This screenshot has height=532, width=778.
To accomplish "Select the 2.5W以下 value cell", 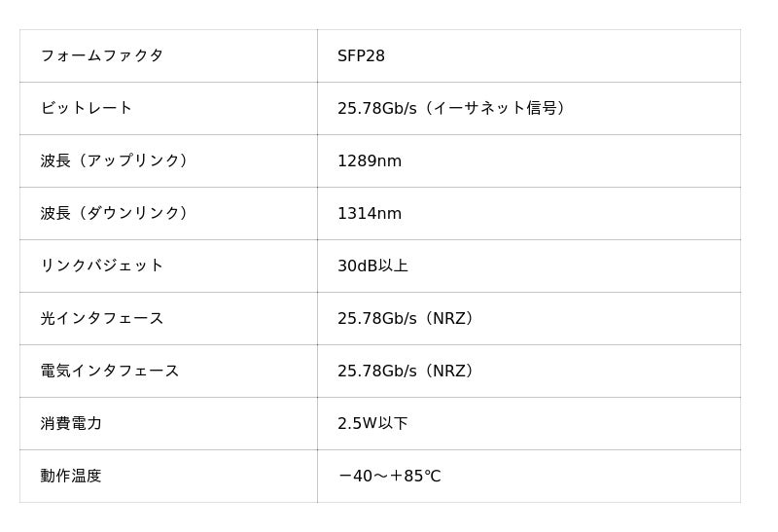I will point(372,424).
